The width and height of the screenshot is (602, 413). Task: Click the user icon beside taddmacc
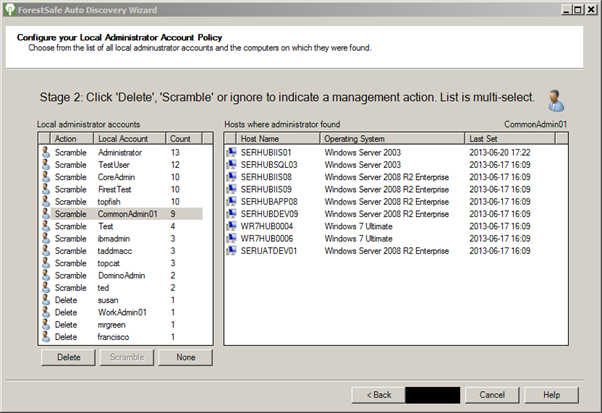click(46, 250)
